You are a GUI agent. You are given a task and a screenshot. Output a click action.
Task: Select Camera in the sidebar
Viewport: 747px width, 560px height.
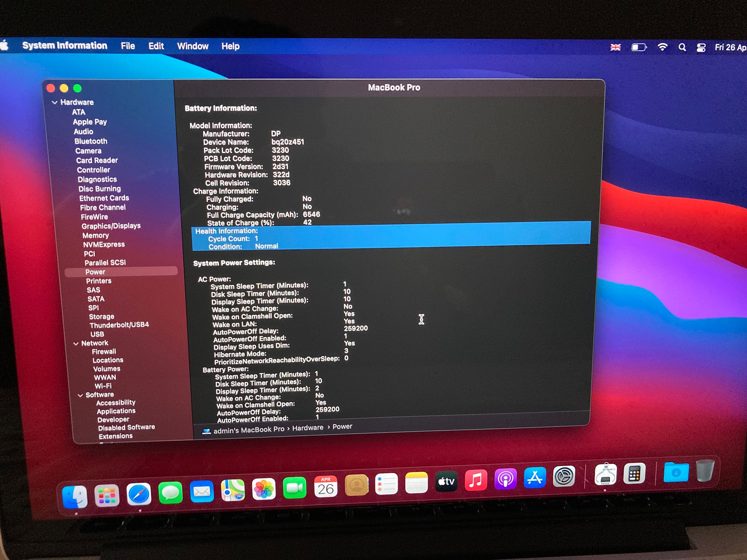88,151
